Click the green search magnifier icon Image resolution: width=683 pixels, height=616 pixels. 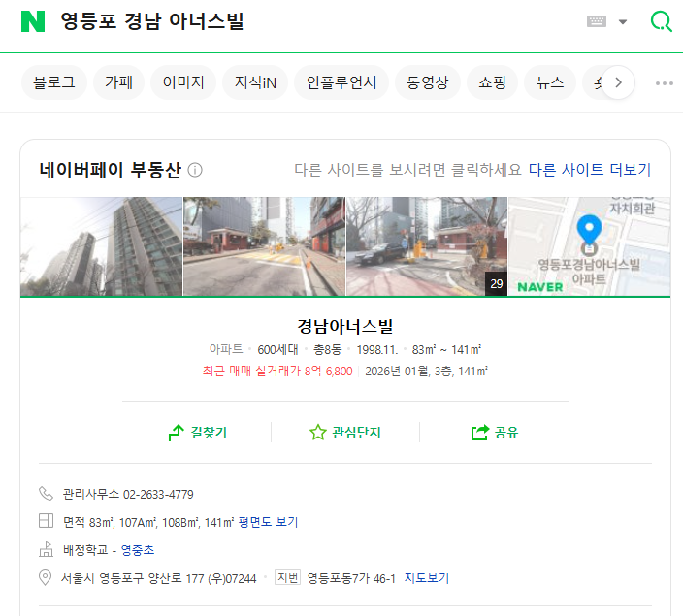(662, 21)
